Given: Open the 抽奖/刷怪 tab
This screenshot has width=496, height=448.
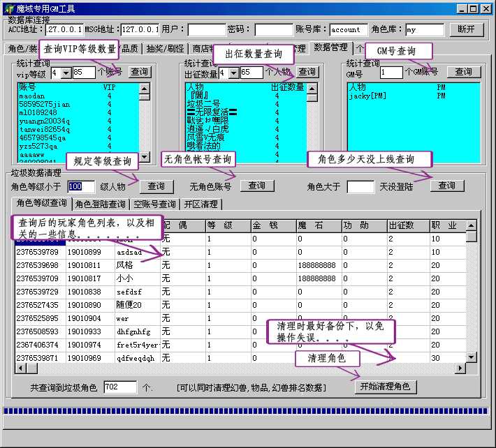Looking at the screenshot, I should coord(166,49).
